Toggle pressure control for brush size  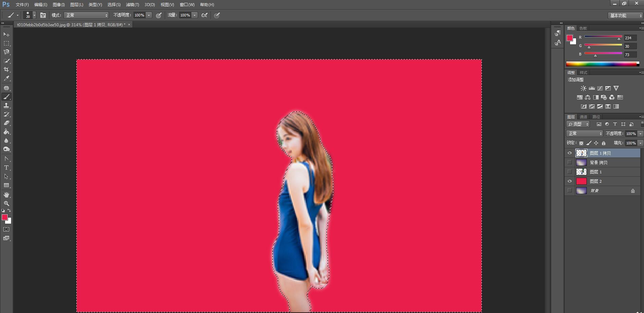coord(217,15)
